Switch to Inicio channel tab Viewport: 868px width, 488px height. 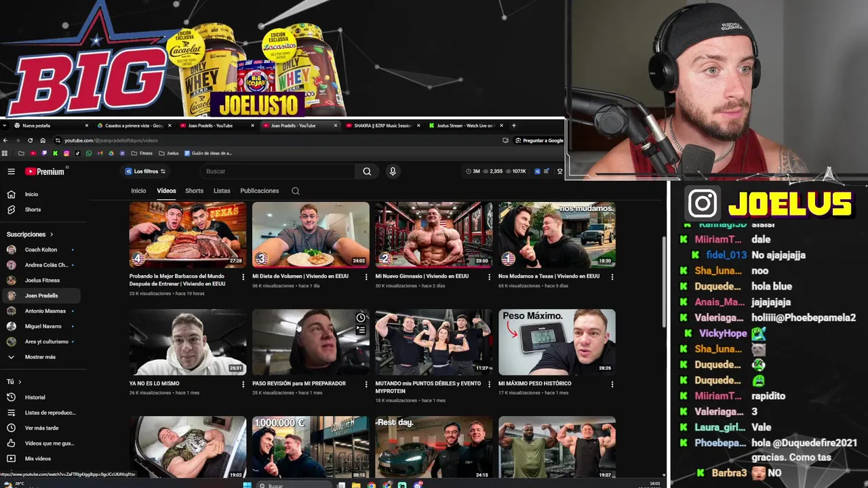(x=138, y=191)
